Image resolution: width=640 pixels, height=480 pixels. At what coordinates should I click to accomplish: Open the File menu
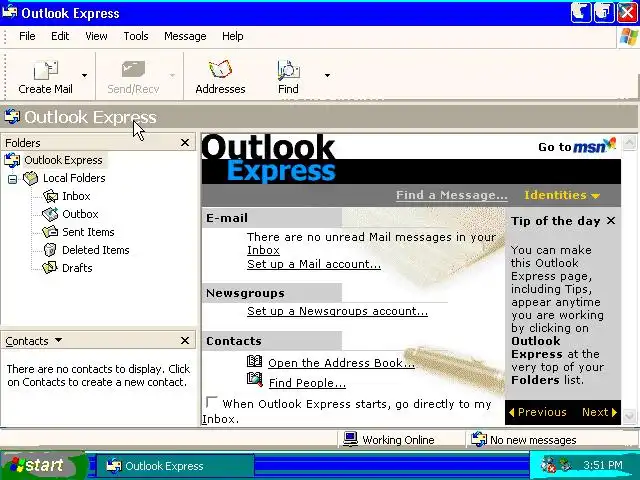(x=27, y=36)
